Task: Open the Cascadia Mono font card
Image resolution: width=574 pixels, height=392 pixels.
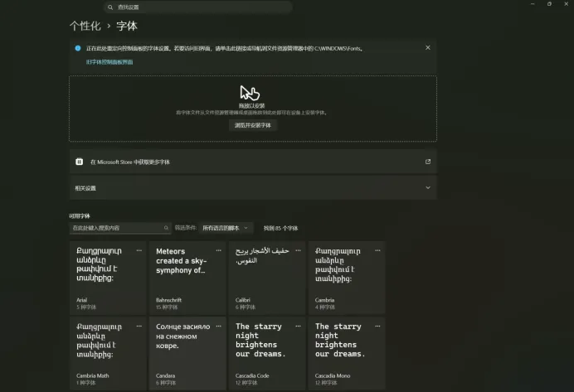Action: (347, 353)
